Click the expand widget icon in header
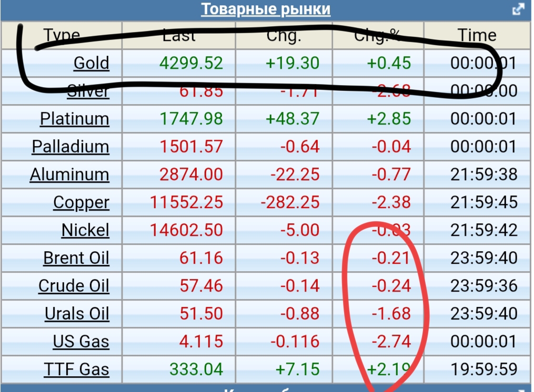 click(x=518, y=9)
